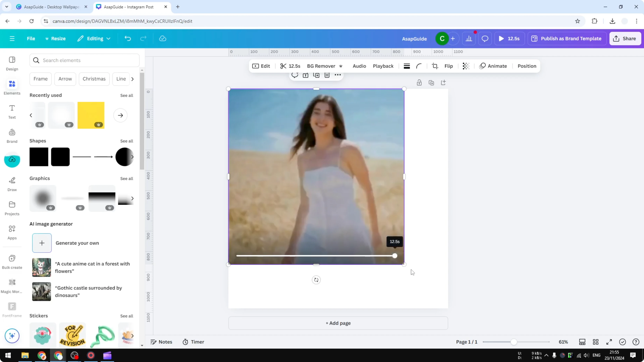Open the Editing mode dropdown

pyautogui.click(x=94, y=38)
